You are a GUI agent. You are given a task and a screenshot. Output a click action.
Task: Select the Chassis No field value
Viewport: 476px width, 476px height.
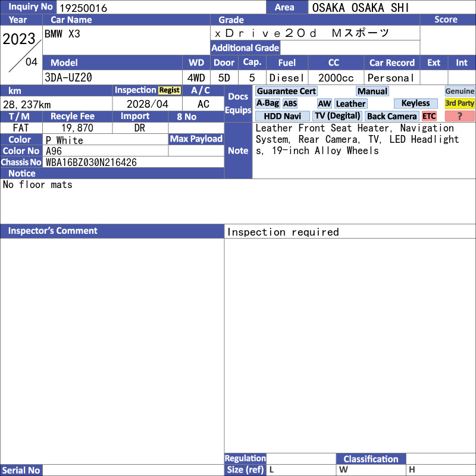(91, 162)
